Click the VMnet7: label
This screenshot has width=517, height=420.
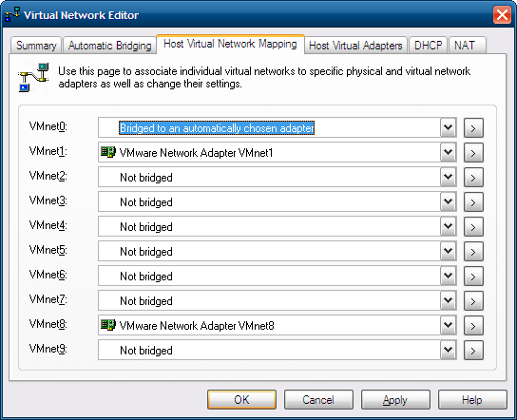click(48, 299)
